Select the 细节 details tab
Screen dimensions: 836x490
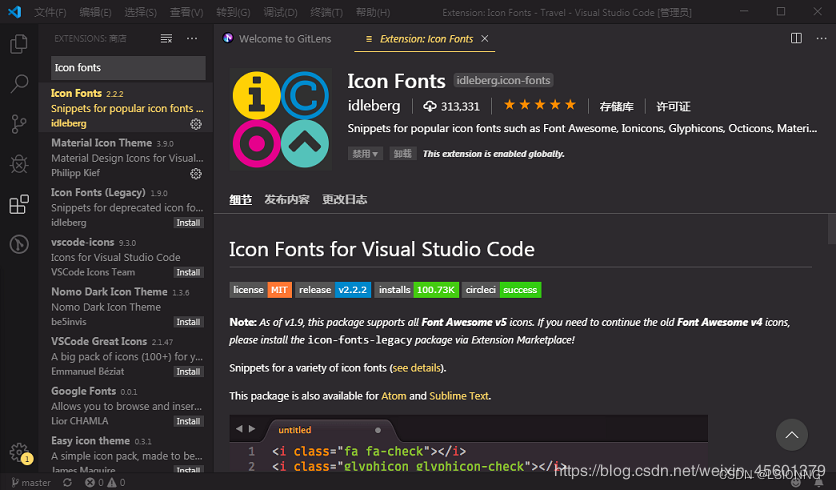click(240, 199)
